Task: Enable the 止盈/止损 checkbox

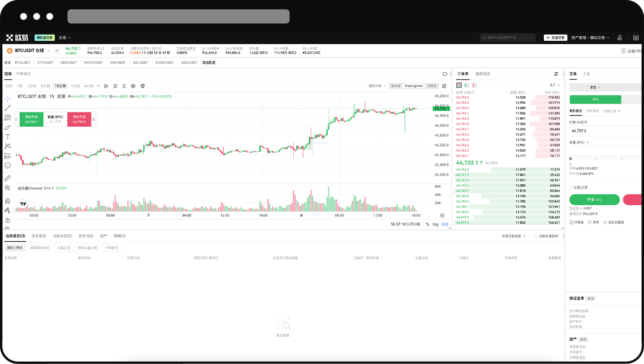Action: [x=571, y=187]
